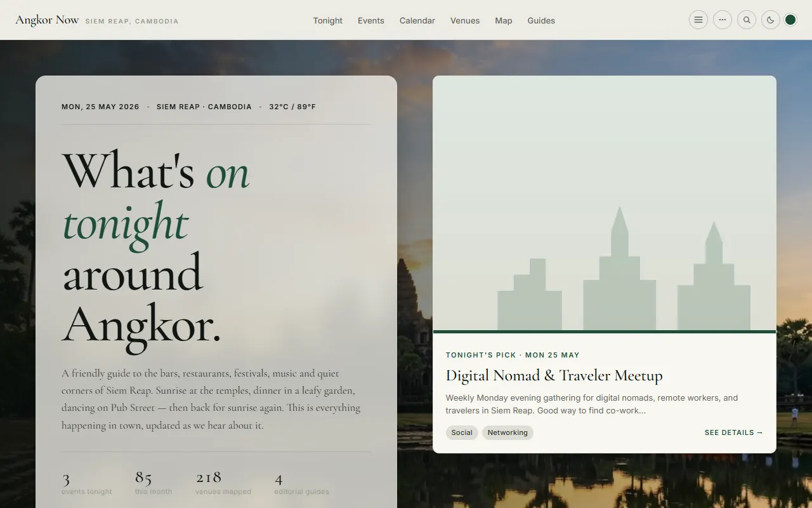Click the temple illustration event image
812x508 pixels.
click(x=605, y=203)
